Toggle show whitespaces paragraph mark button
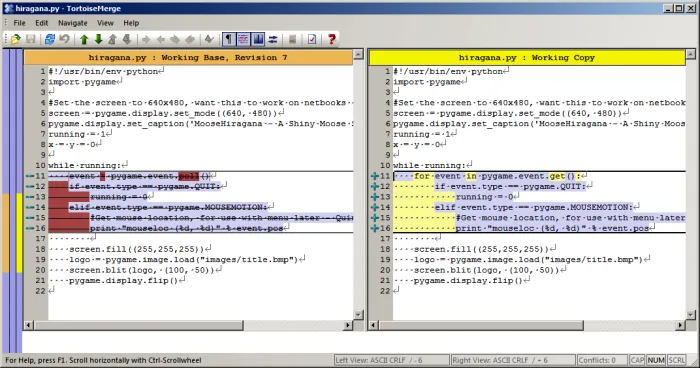This screenshot has height=368, width=700. pos(229,39)
